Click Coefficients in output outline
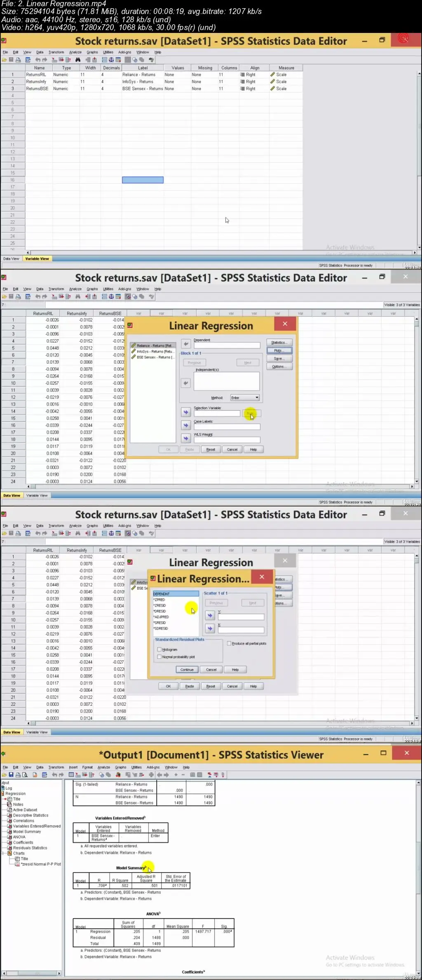422x980 pixels. [23, 842]
